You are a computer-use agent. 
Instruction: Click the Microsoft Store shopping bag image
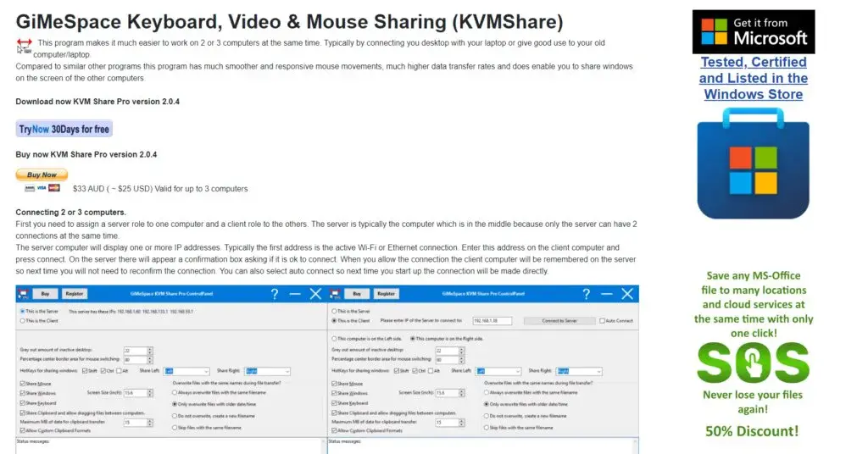754,163
